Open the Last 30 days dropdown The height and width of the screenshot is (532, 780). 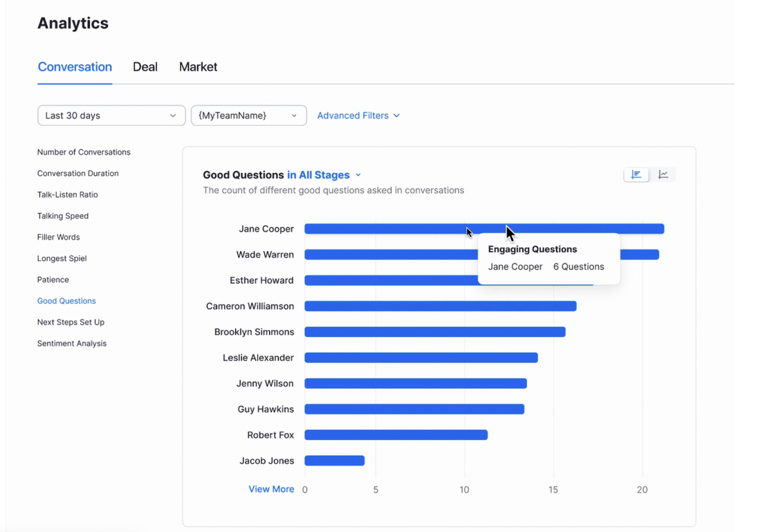coord(111,116)
